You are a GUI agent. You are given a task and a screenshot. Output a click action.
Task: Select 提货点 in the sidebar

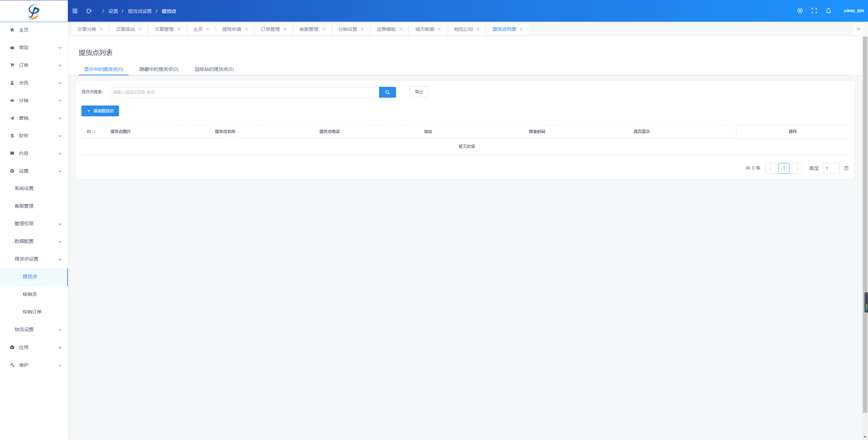(x=34, y=276)
